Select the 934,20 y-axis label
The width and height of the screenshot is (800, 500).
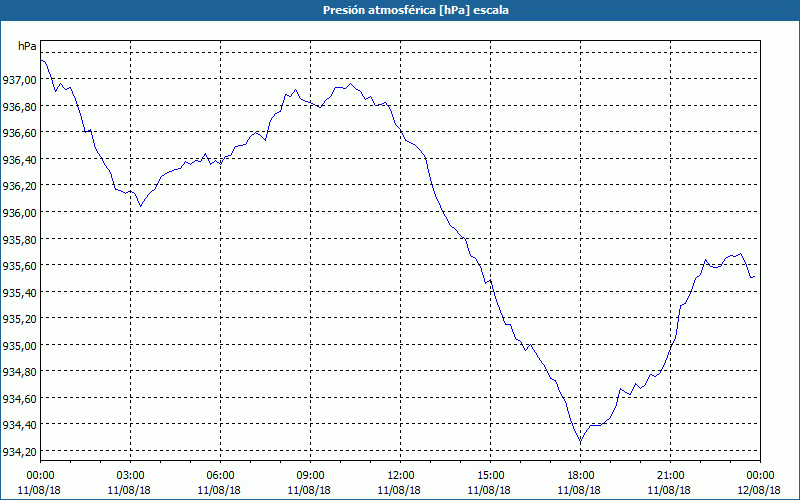click(19, 451)
